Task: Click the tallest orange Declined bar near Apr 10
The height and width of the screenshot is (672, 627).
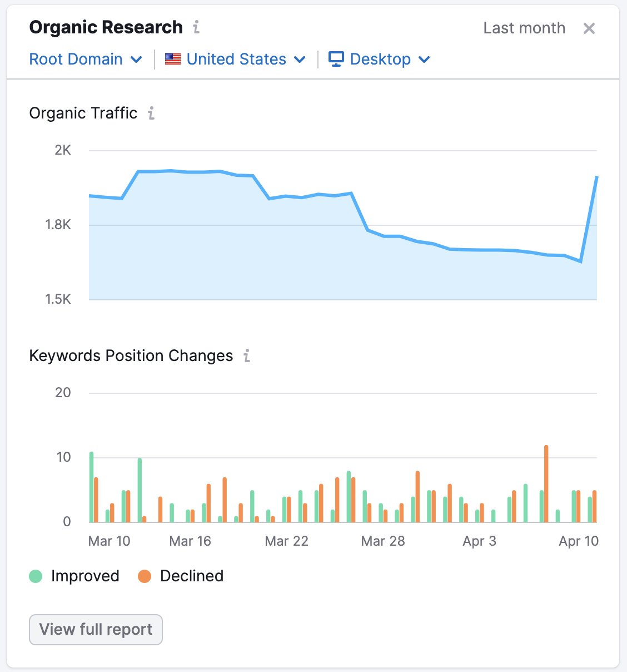Action: (546, 483)
